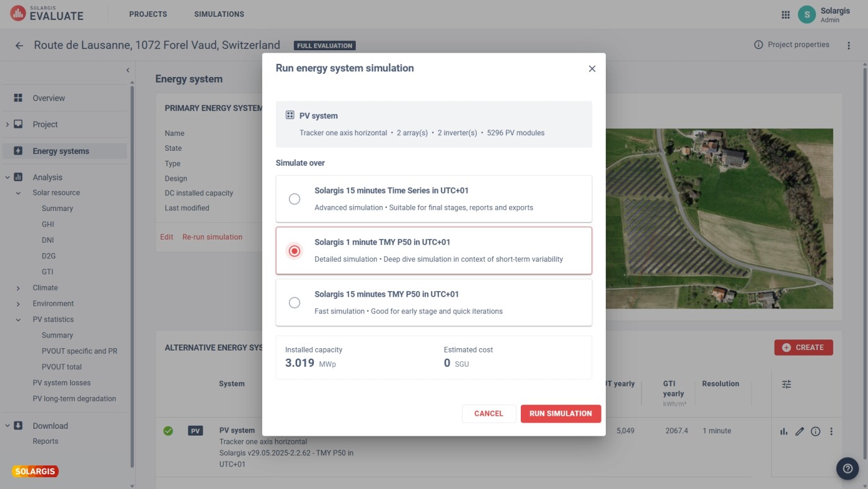This screenshot has width=868, height=489.
Task: Click the Edit link
Action: (x=167, y=237)
